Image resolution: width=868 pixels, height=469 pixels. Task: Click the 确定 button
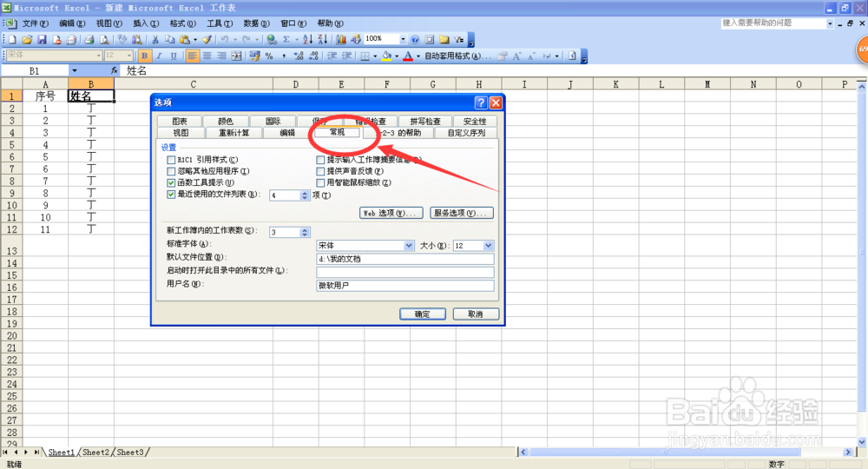coord(423,314)
